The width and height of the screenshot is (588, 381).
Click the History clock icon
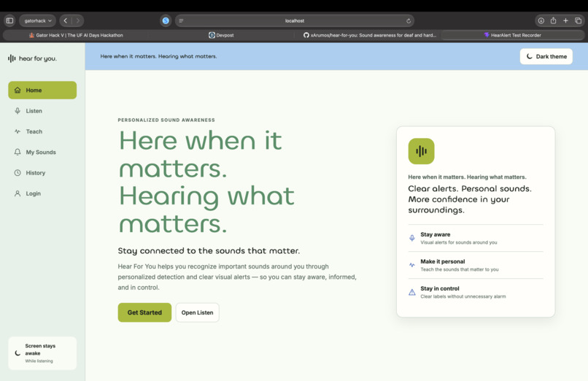(18, 172)
